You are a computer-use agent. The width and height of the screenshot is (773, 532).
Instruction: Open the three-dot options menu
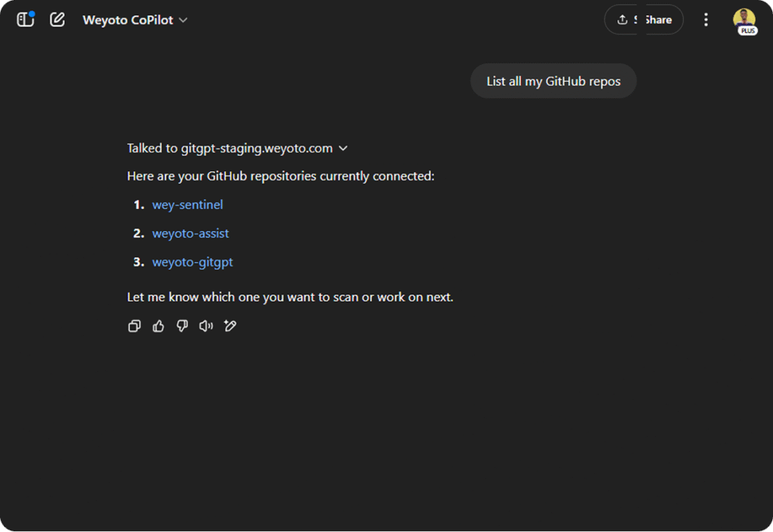pyautogui.click(x=706, y=20)
